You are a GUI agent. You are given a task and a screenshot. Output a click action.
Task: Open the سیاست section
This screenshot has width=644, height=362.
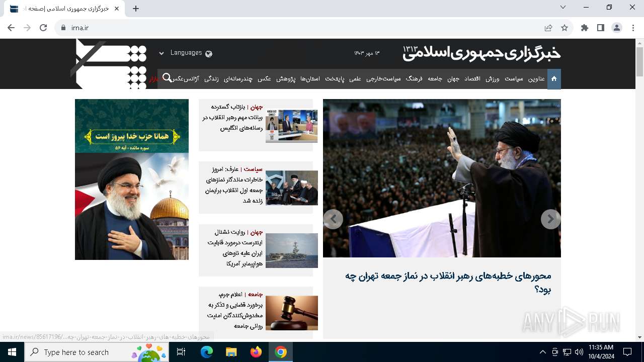pos(514,79)
